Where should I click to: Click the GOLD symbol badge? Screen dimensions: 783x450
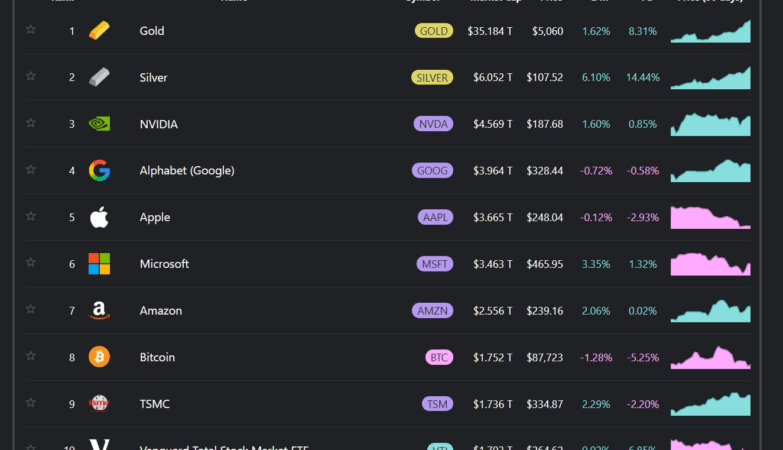coord(433,31)
